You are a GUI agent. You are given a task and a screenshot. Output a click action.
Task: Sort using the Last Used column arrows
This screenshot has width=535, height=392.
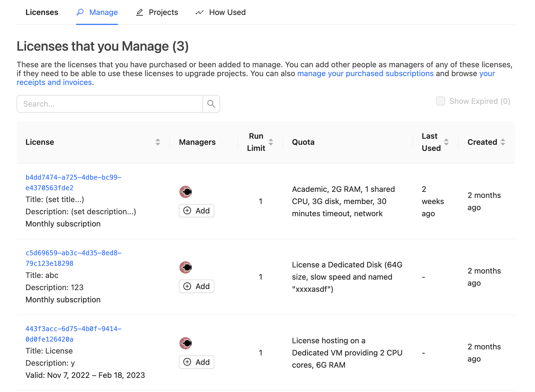[x=446, y=142]
